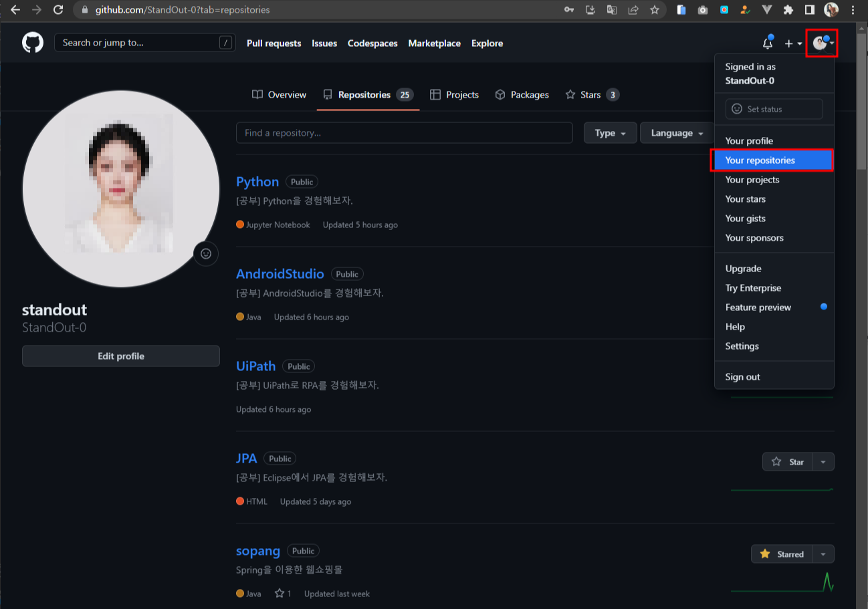
Task: Open the sopang star list dropdown arrow
Action: pyautogui.click(x=823, y=554)
